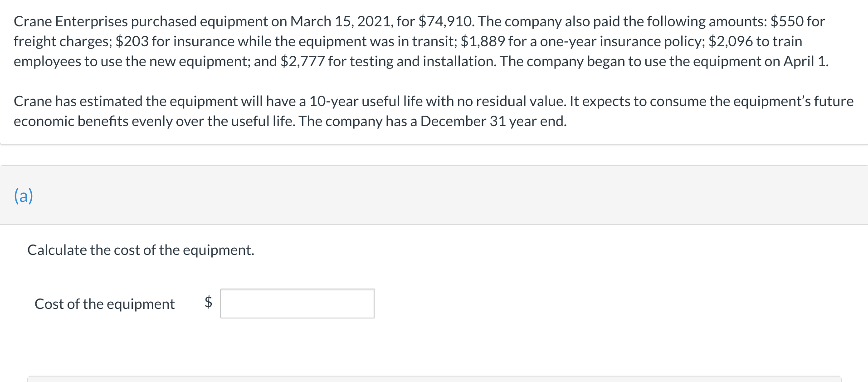Screen dimensions: 868x382
Task: Click the dollar sign before the input
Action: click(x=208, y=302)
